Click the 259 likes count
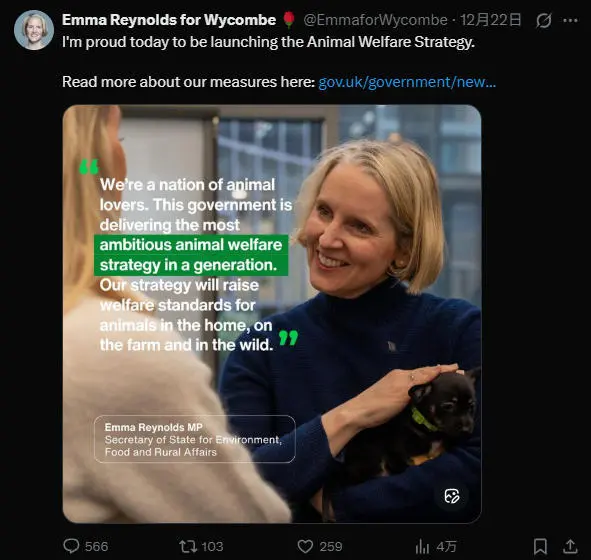This screenshot has height=560, width=591. coord(331,546)
